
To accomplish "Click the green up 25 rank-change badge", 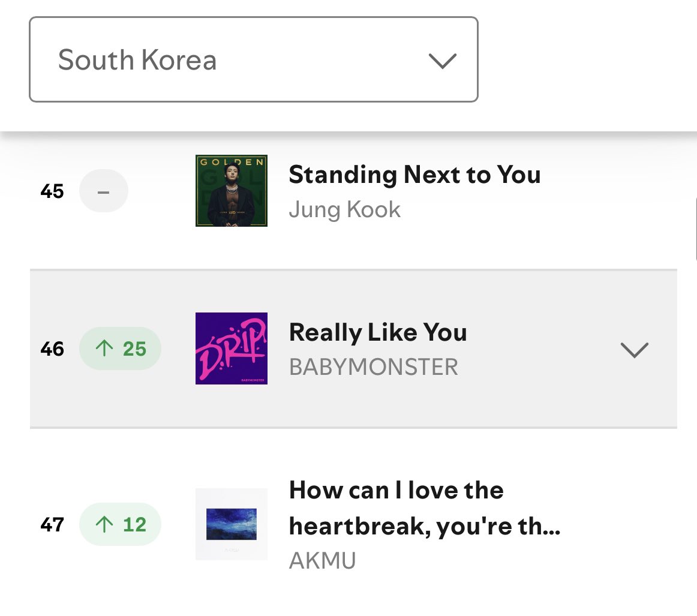I will [121, 348].
